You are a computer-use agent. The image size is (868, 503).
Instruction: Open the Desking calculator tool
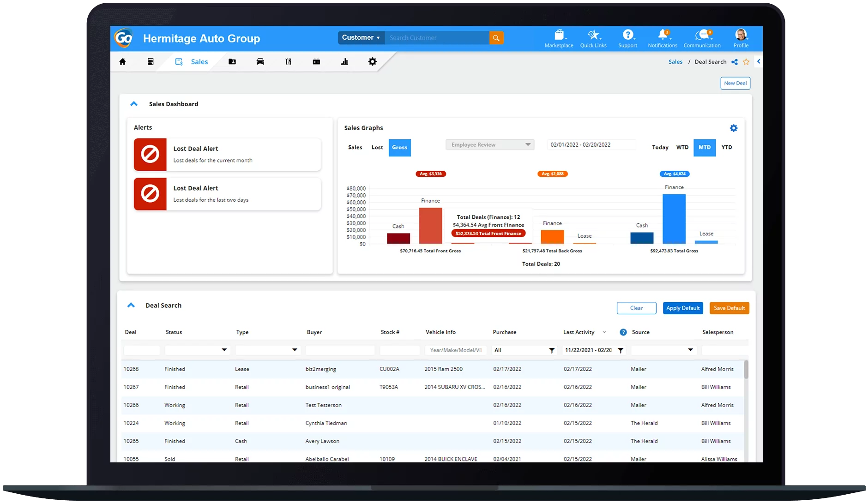(x=151, y=61)
